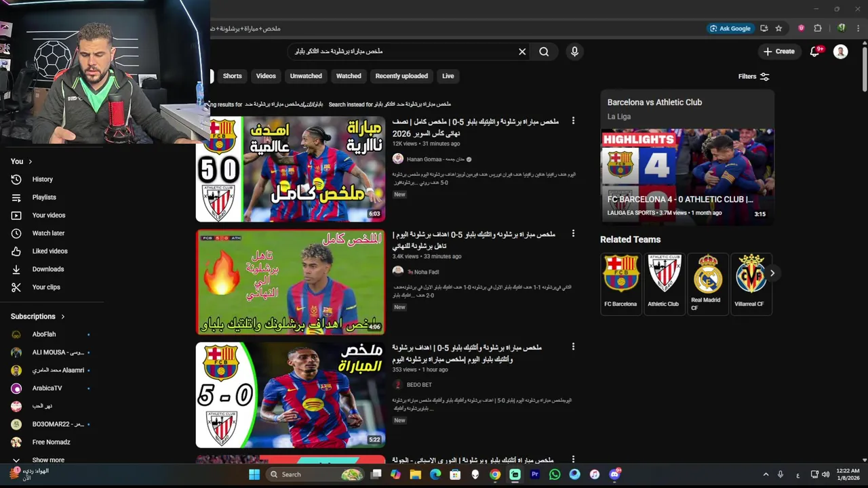The width and height of the screenshot is (868, 488).
Task: Open Chrome three-dot menu
Action: 859,28
